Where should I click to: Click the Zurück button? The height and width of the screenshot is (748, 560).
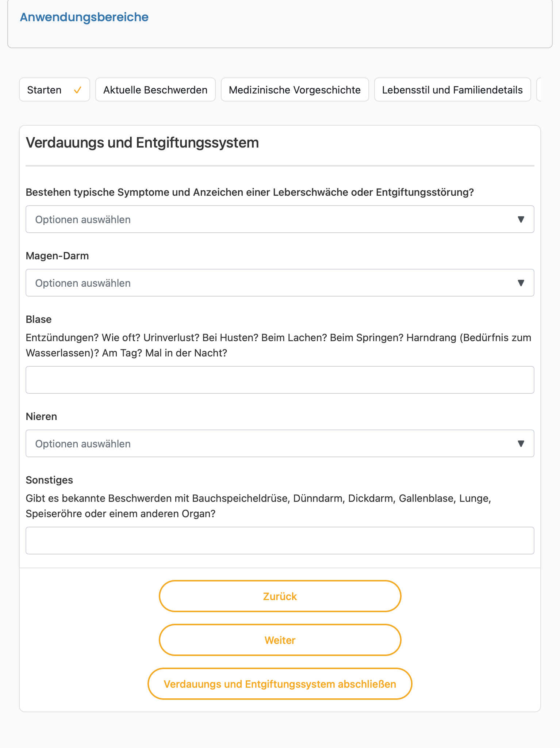[280, 596]
